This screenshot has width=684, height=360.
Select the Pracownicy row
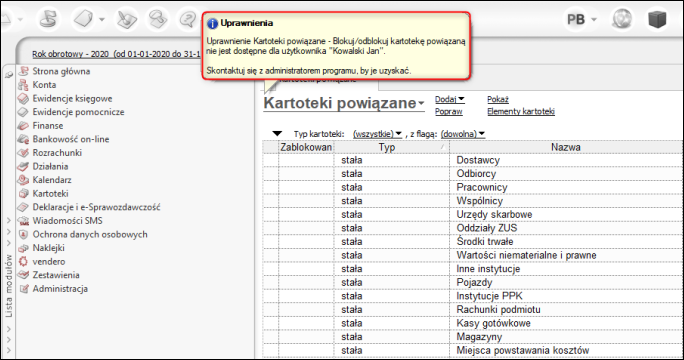click(473, 187)
